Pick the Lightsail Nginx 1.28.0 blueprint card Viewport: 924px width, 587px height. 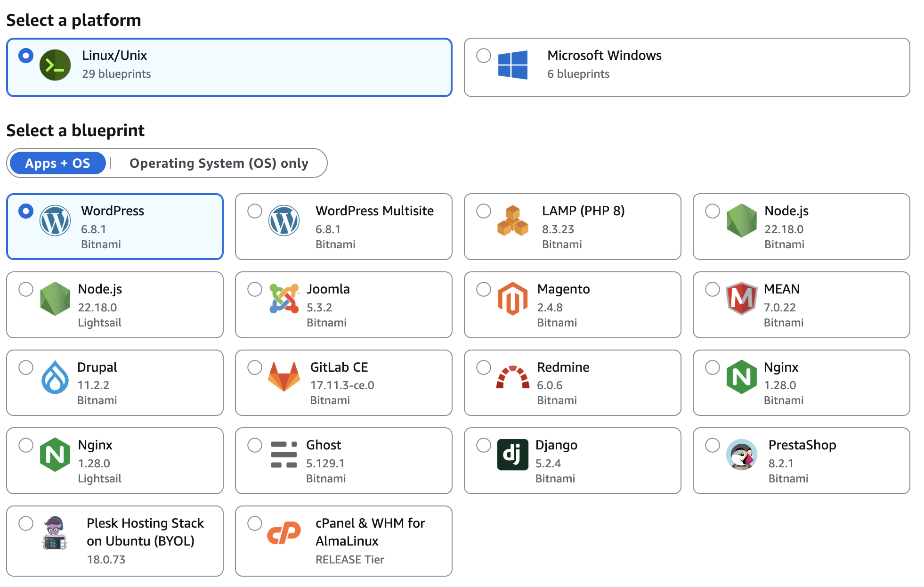114,461
